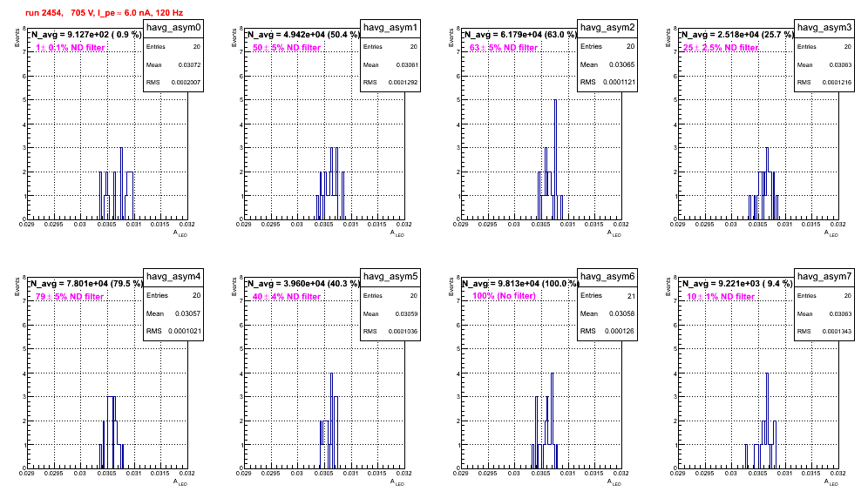Click the havg_asym3 stats box title

pos(824,27)
